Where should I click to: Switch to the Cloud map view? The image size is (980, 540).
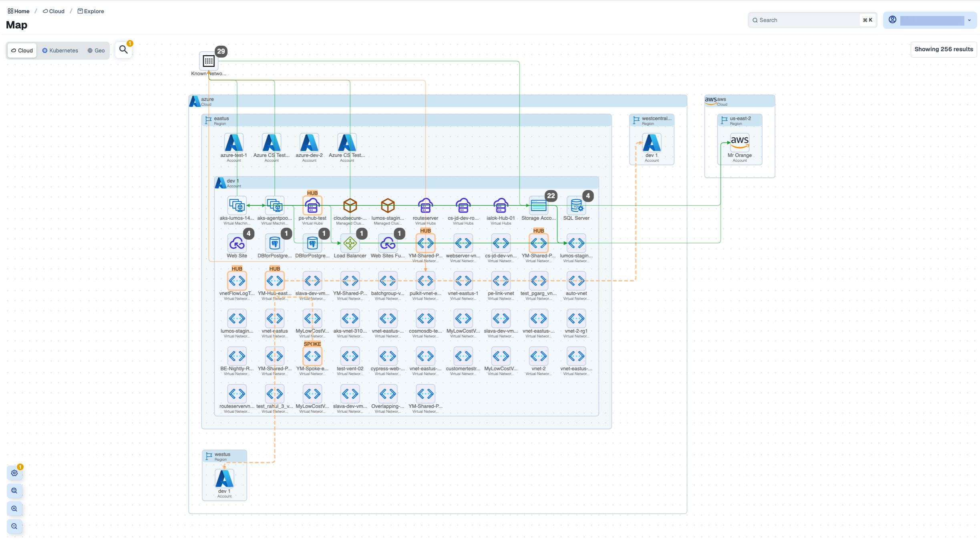pos(22,50)
